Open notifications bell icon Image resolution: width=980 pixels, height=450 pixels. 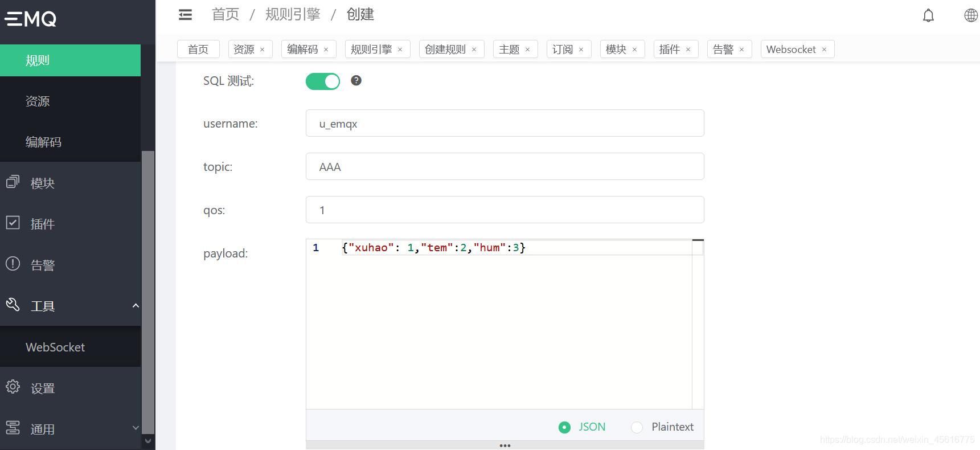[928, 15]
